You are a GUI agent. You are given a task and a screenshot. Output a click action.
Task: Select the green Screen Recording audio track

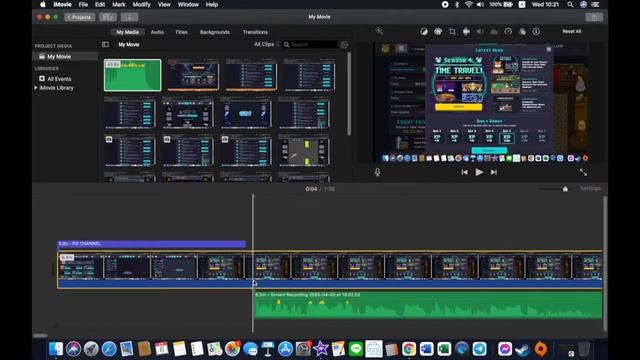[x=428, y=305]
